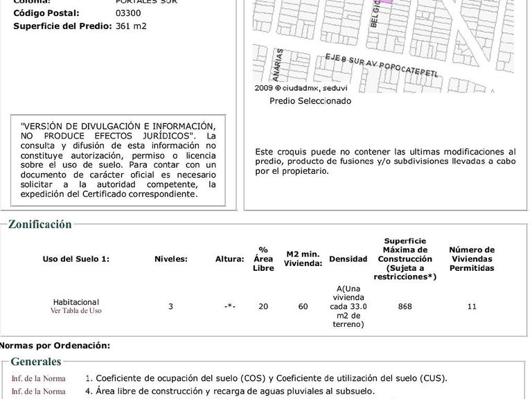The width and height of the screenshot is (532, 399).
Task: Click the Superficie Máxima de Construcción column header
Action: (405, 259)
